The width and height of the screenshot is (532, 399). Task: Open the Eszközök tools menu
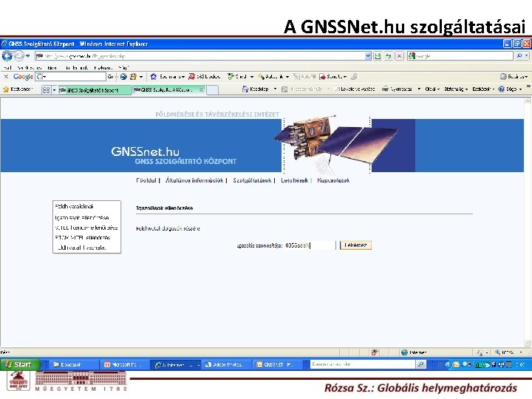click(483, 89)
